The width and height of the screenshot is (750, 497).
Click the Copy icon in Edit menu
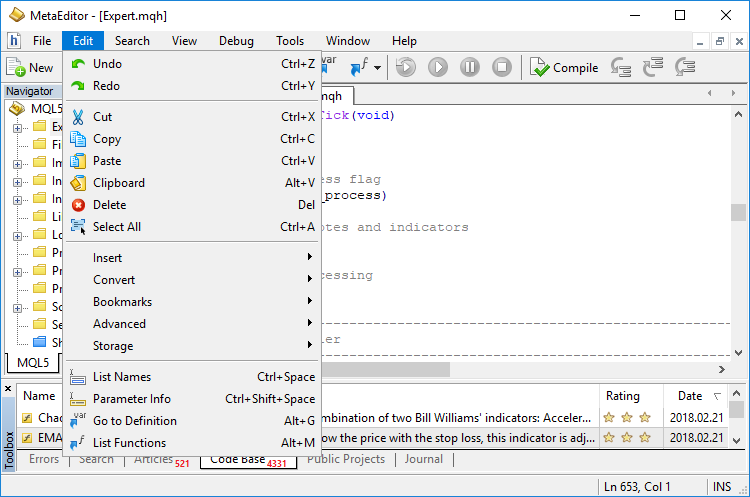coord(78,139)
